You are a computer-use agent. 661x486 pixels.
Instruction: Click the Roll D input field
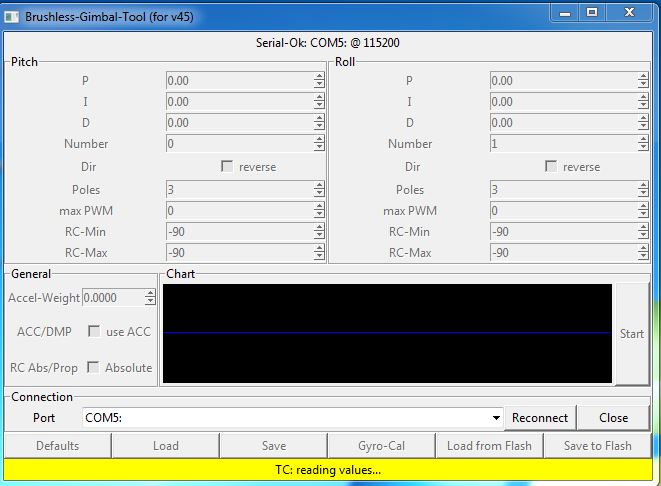click(564, 123)
